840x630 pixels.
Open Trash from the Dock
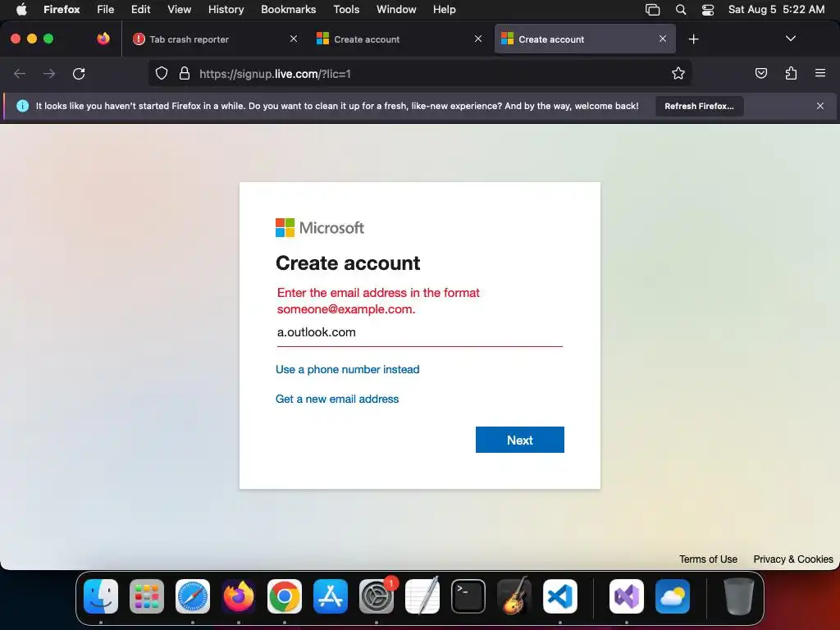pyautogui.click(x=739, y=596)
